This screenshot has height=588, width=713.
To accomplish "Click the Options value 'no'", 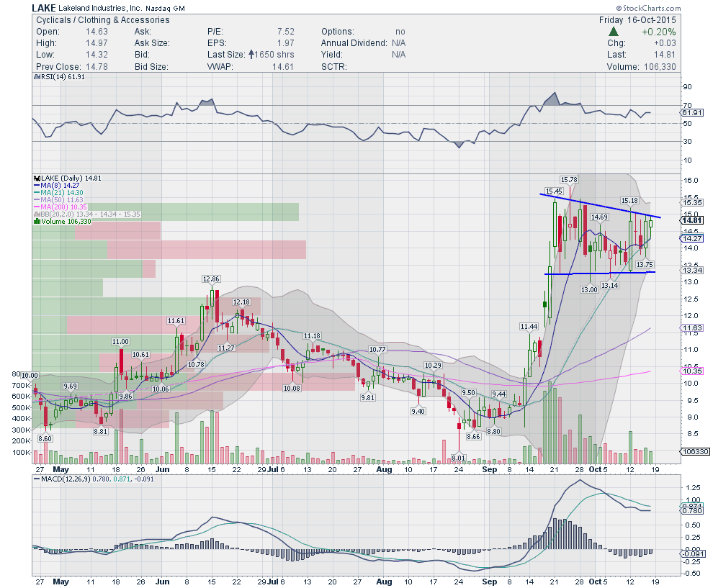I will 400,32.
